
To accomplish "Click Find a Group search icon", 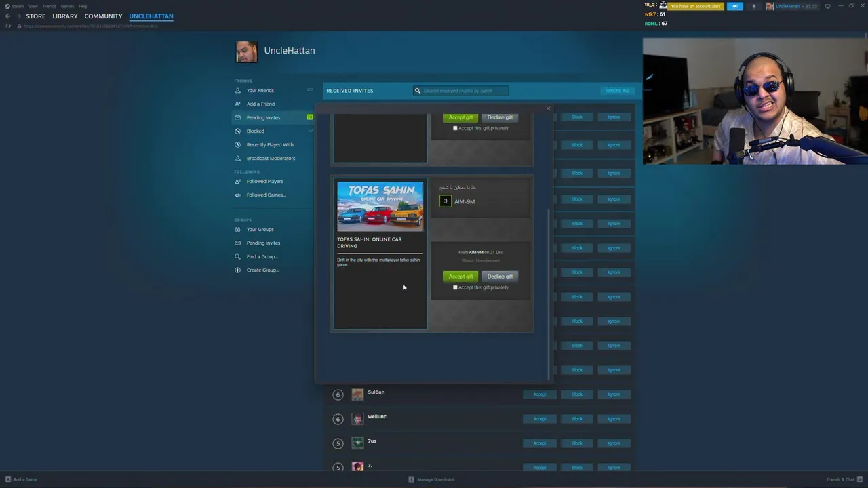I will (237, 256).
